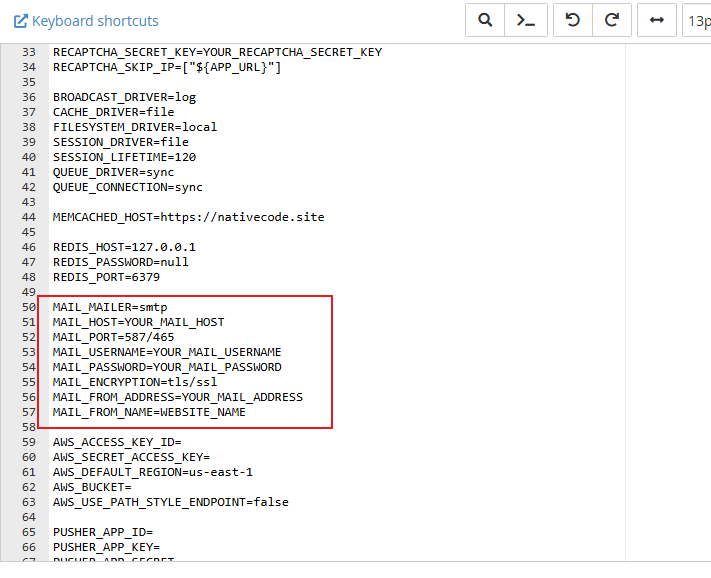Toggle line wrap with double-arrow icon
The height and width of the screenshot is (578, 711).
[657, 20]
